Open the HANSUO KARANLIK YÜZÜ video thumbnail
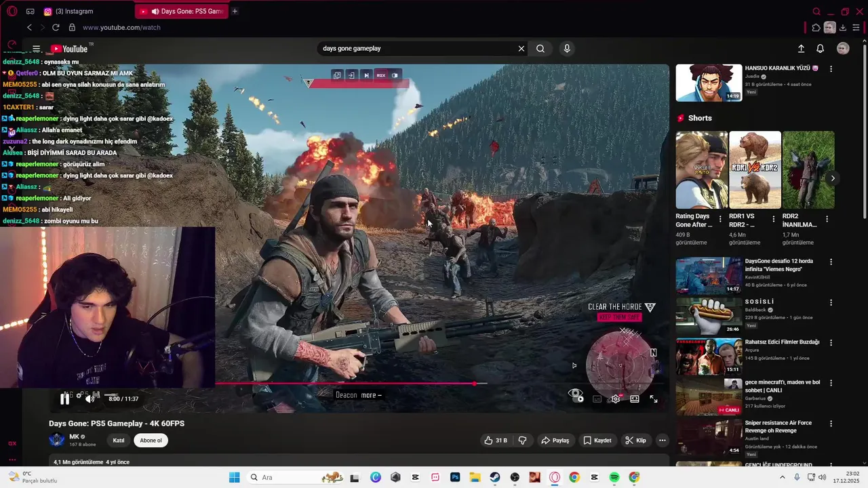The width and height of the screenshot is (868, 488). click(x=709, y=83)
